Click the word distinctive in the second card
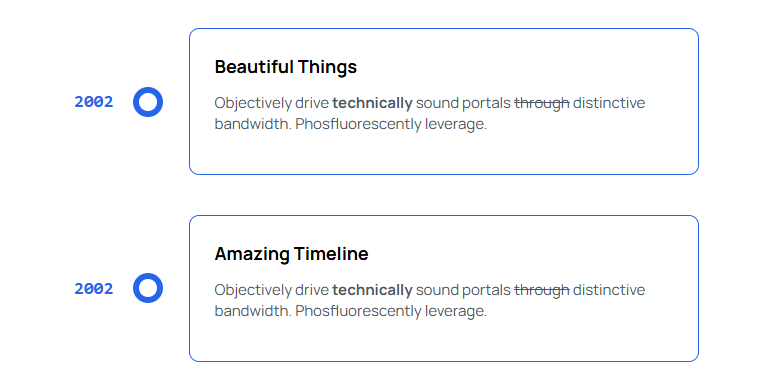 coord(609,290)
